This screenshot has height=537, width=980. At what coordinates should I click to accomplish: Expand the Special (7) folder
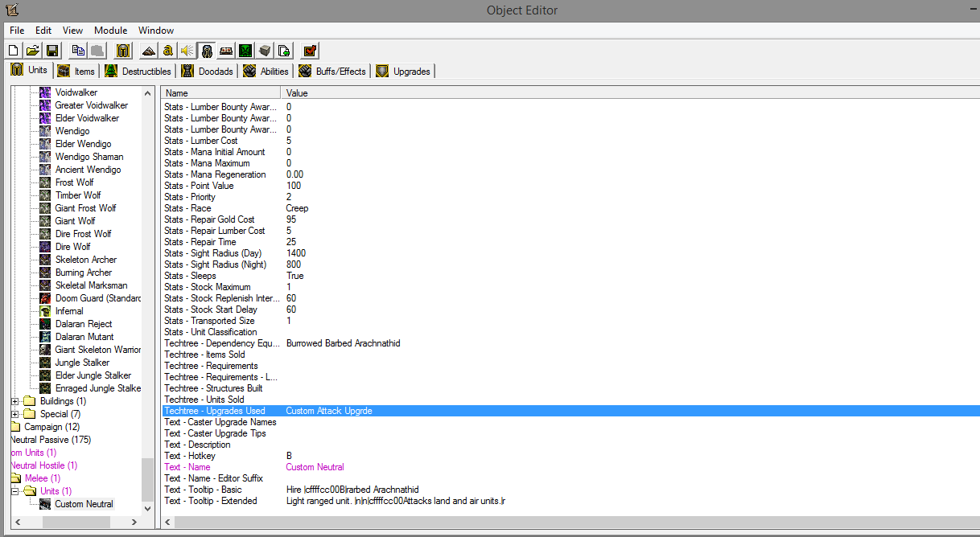pyautogui.click(x=14, y=414)
